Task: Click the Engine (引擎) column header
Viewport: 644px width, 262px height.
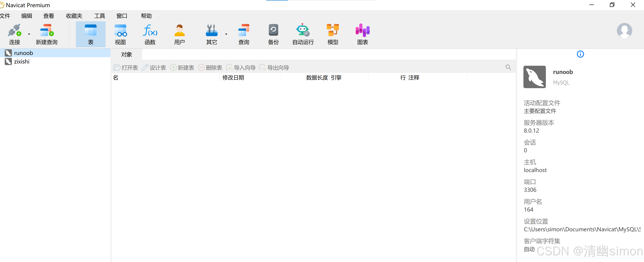Action: 348,78
